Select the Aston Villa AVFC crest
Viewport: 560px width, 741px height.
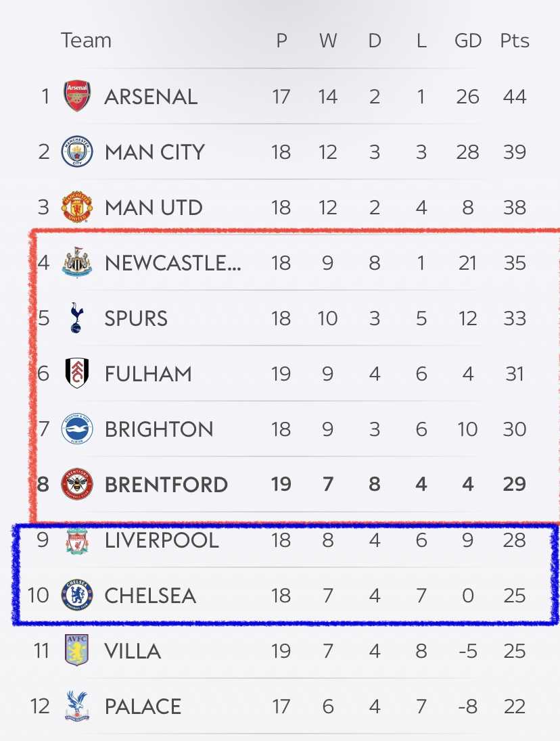pyautogui.click(x=77, y=650)
